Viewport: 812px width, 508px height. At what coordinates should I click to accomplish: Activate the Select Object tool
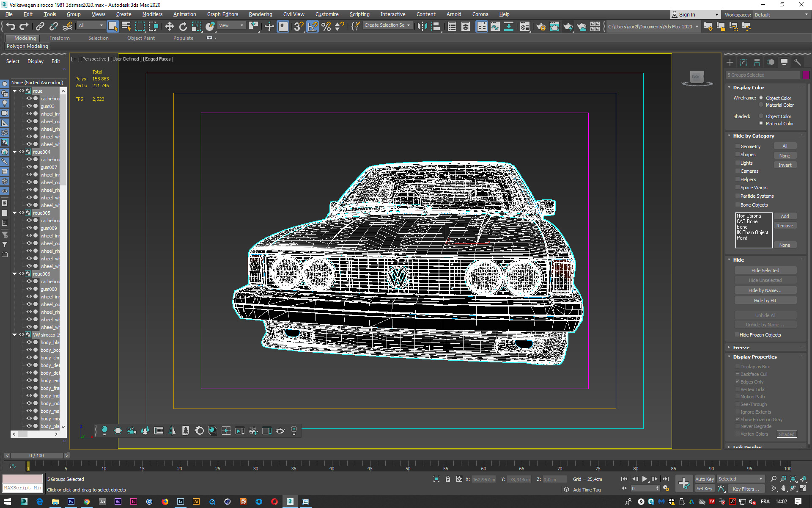point(112,27)
